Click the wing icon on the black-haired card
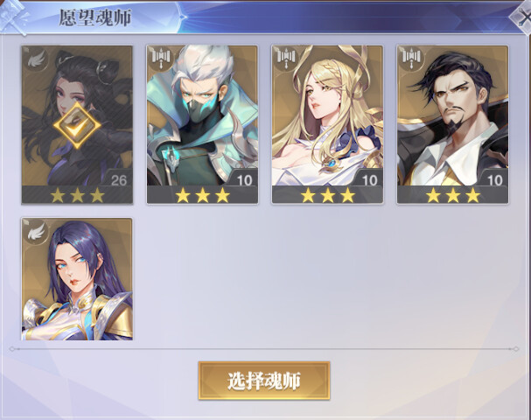Viewport: 531px width, 420px height. click(36, 59)
